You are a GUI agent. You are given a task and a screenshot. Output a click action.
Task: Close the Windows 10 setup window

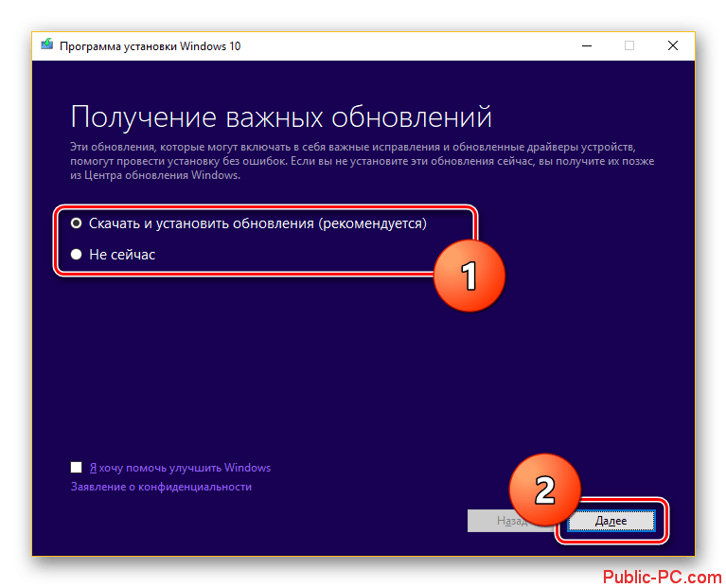[673, 45]
